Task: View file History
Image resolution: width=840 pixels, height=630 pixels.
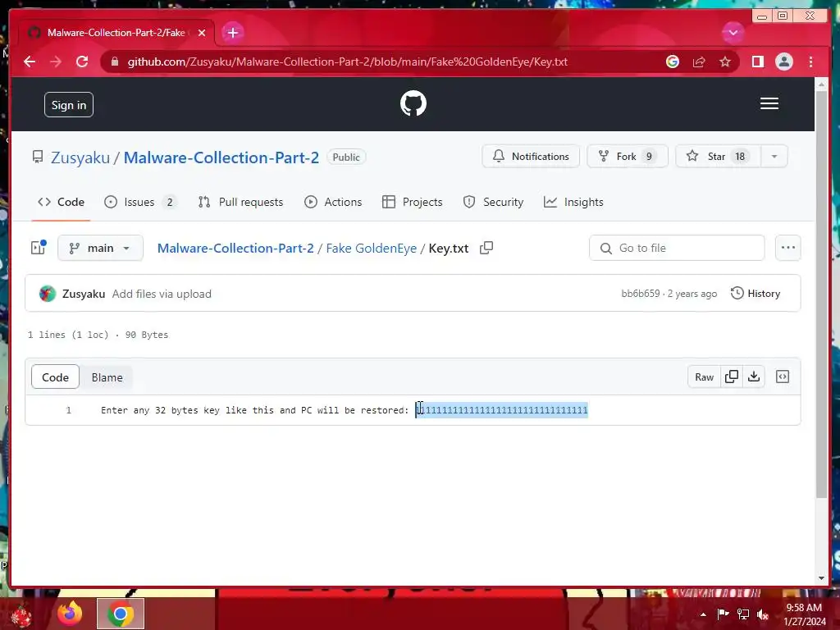Action: click(756, 294)
